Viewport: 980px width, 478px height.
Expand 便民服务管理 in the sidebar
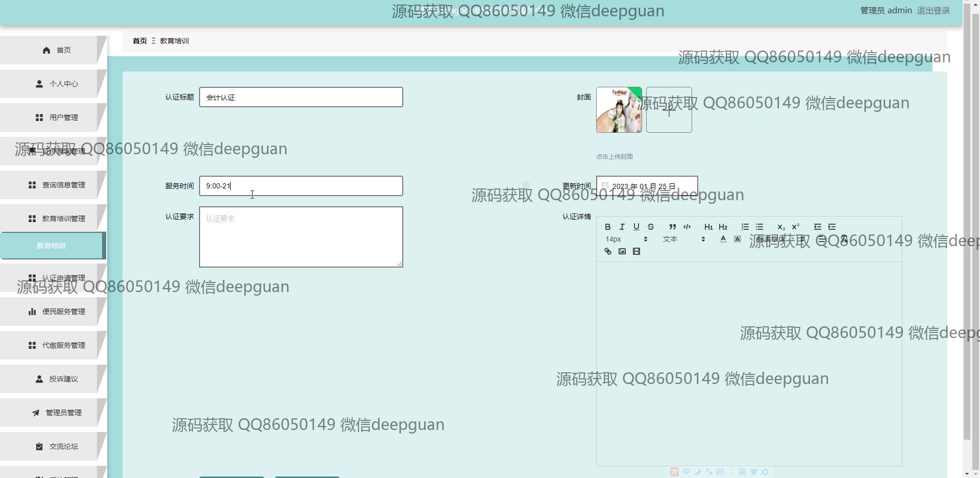[54, 312]
